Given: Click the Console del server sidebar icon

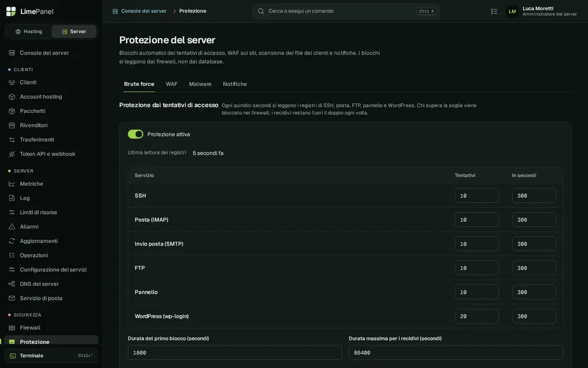Looking at the screenshot, I should point(12,53).
